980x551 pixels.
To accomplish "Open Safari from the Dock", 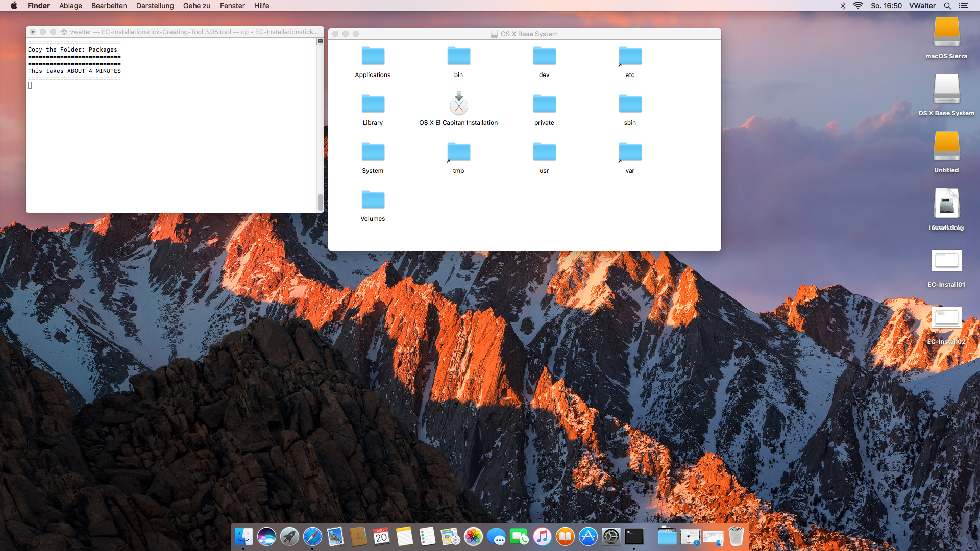I will [x=312, y=537].
